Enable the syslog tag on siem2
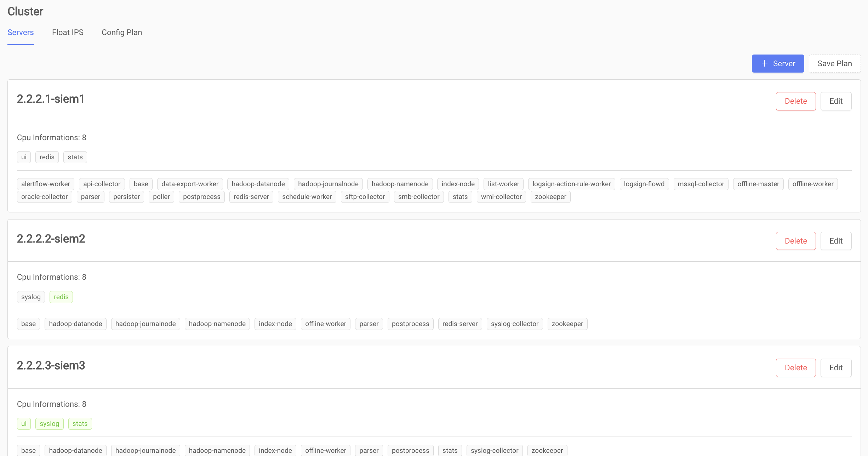868x456 pixels. point(31,297)
